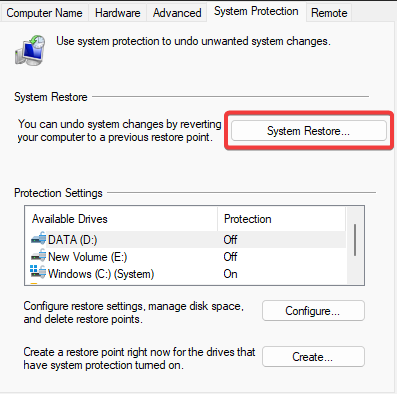Open the Remote tab
This screenshot has height=394, width=397.
click(329, 13)
